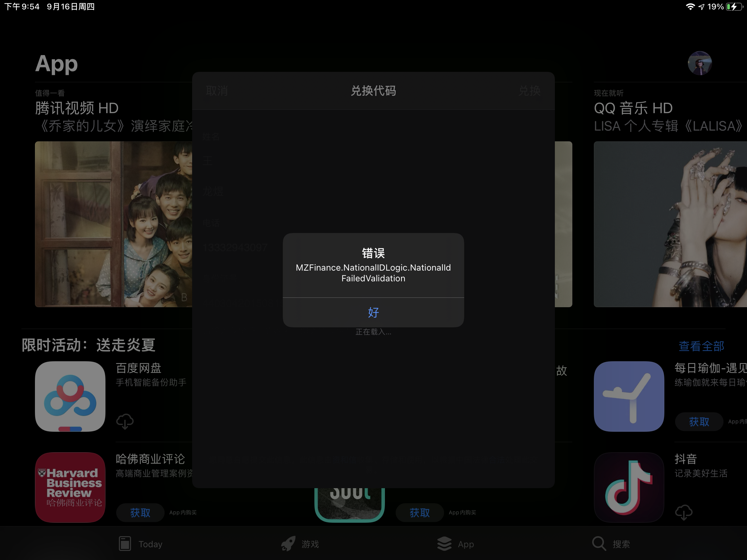
Task: Tap 兑换 in redeem sheet header
Action: 529,90
